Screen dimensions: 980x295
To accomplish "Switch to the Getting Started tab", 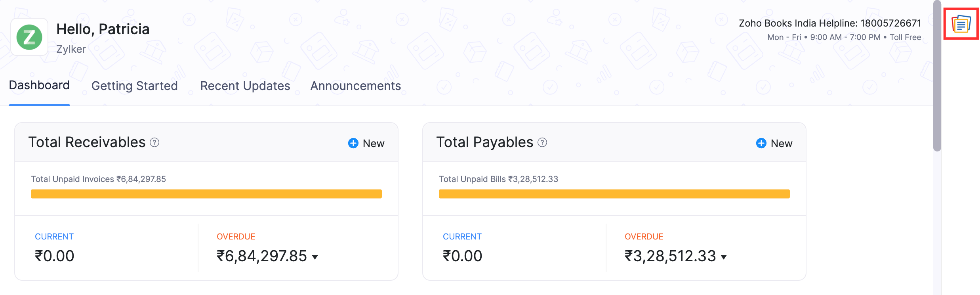I will 135,86.
